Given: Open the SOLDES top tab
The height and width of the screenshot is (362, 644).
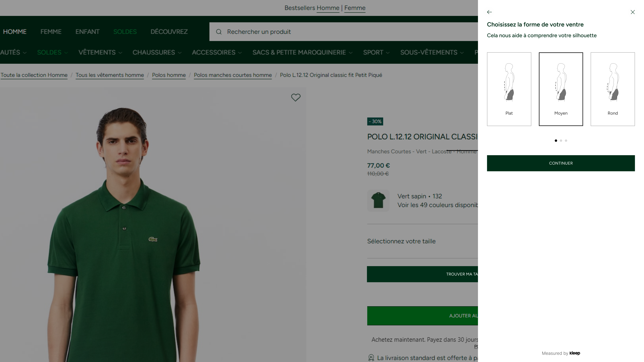Looking at the screenshot, I should click(x=125, y=32).
